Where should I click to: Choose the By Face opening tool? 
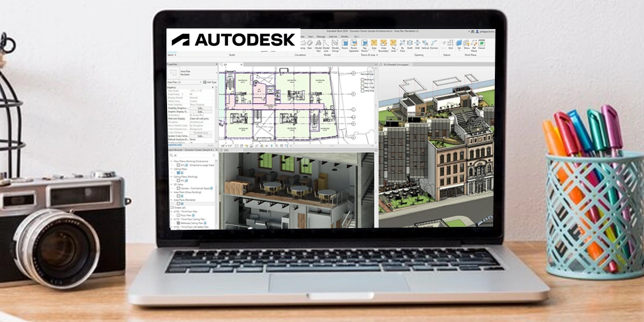tap(402, 46)
